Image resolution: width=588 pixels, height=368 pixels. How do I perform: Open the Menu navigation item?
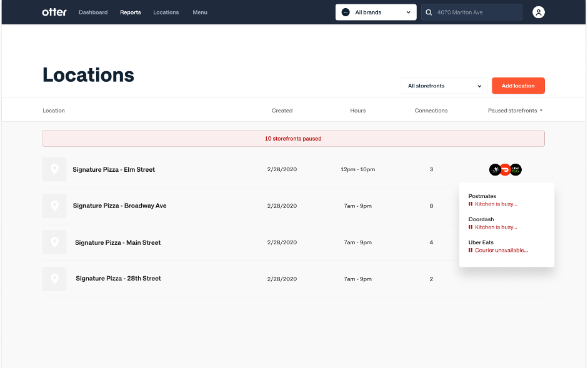pyautogui.click(x=200, y=12)
